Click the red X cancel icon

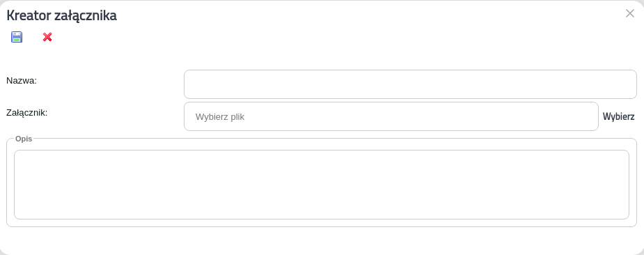click(47, 37)
